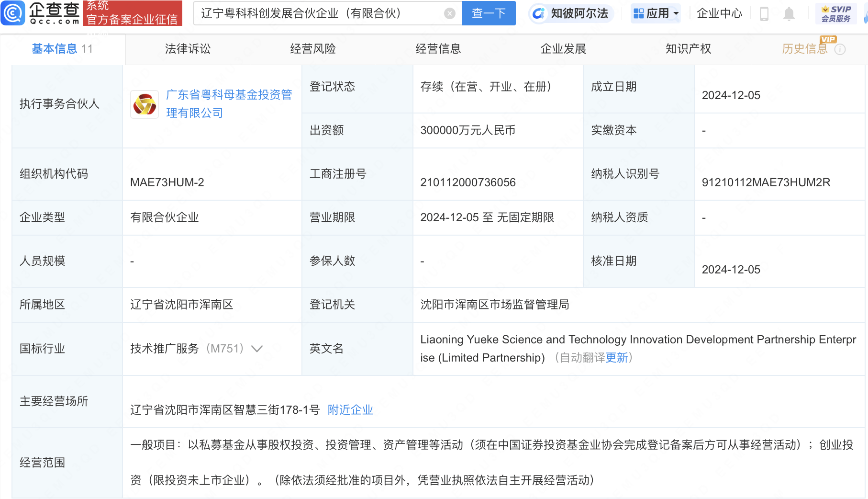Click the 纳税人资质 label
868x499 pixels.
click(x=620, y=217)
